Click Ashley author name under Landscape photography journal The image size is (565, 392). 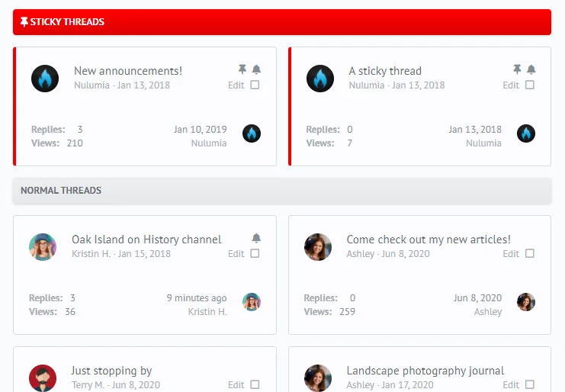coord(361,385)
